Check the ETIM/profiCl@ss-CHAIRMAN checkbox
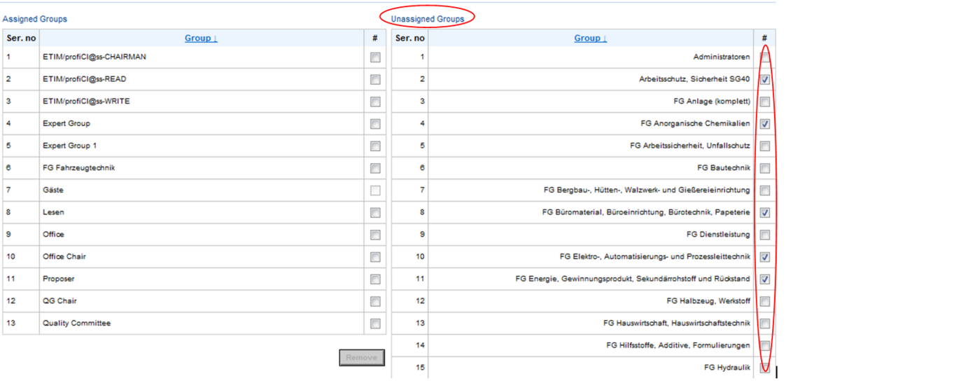The width and height of the screenshot is (980, 381). point(375,57)
